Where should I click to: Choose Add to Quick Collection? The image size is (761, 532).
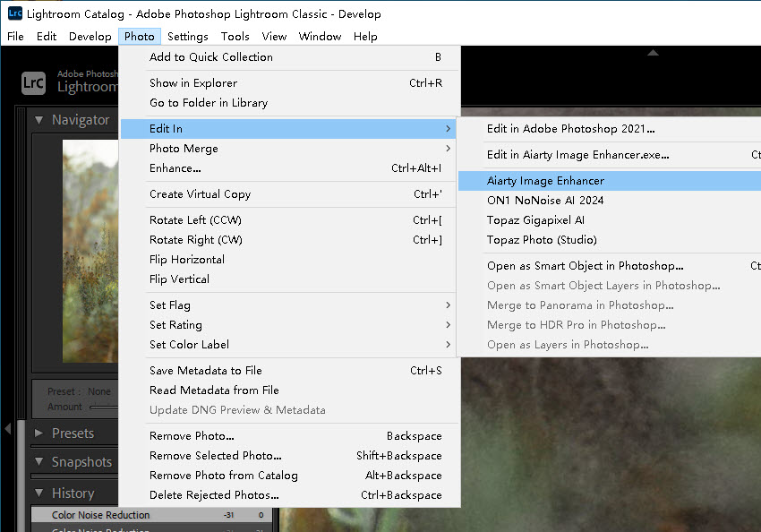coord(288,57)
